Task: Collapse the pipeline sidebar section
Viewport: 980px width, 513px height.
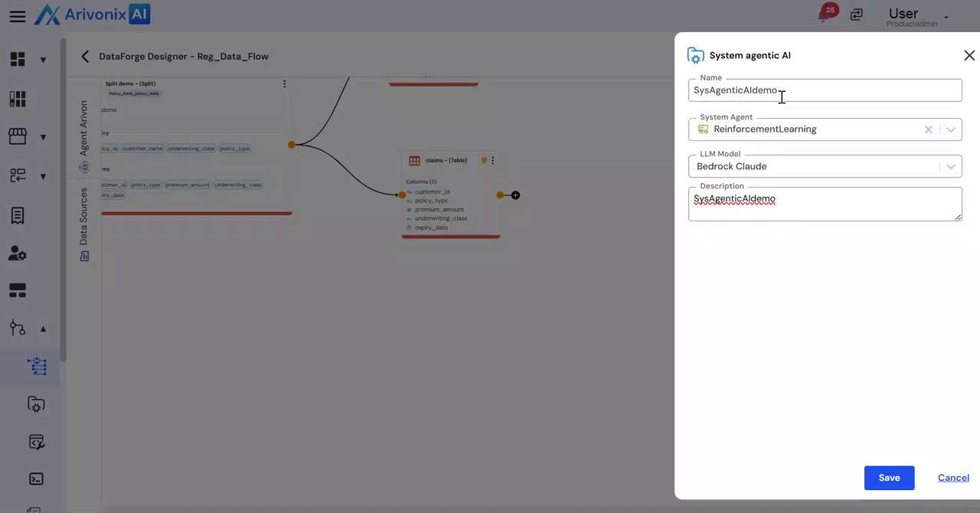Action: [x=43, y=329]
